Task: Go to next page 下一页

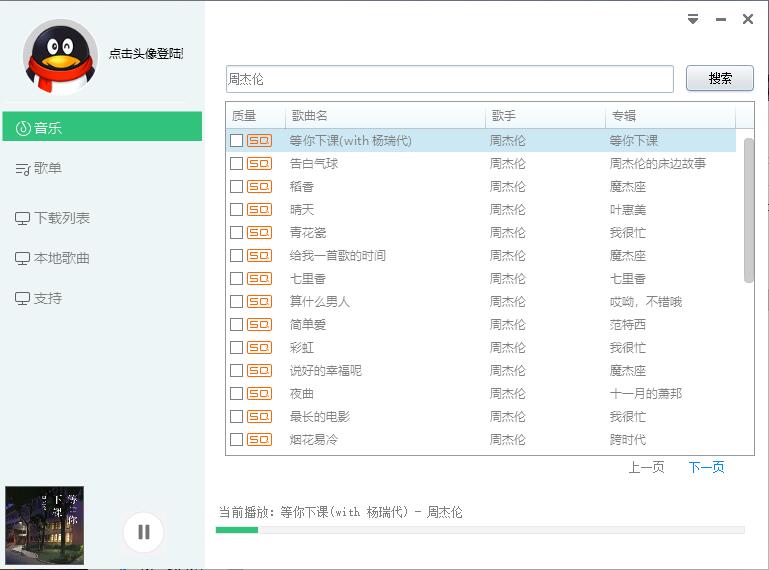Action: click(706, 467)
